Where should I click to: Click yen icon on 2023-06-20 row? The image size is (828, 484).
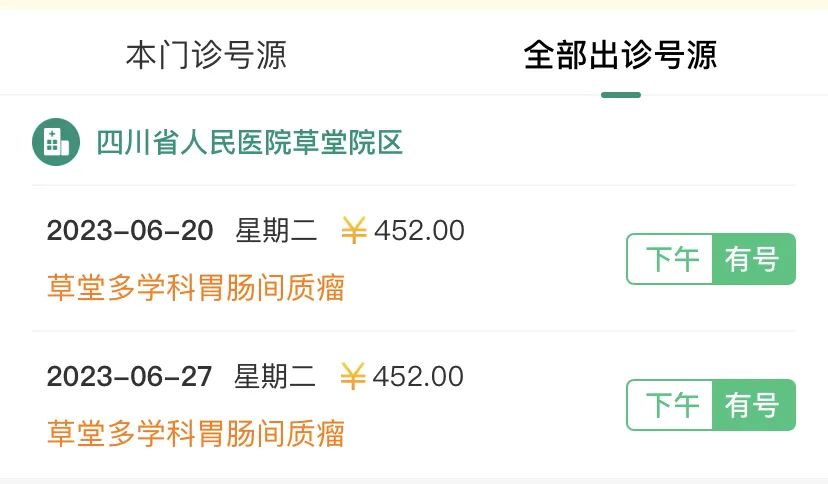(354, 231)
